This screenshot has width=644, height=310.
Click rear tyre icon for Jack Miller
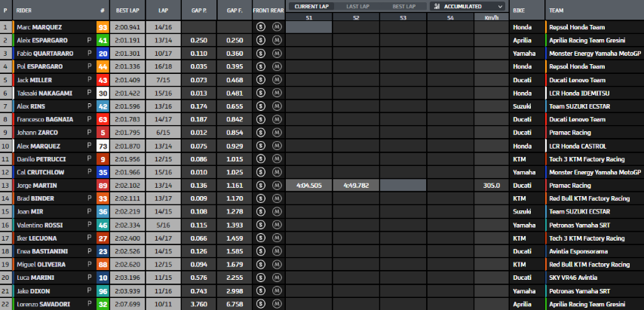click(x=277, y=79)
